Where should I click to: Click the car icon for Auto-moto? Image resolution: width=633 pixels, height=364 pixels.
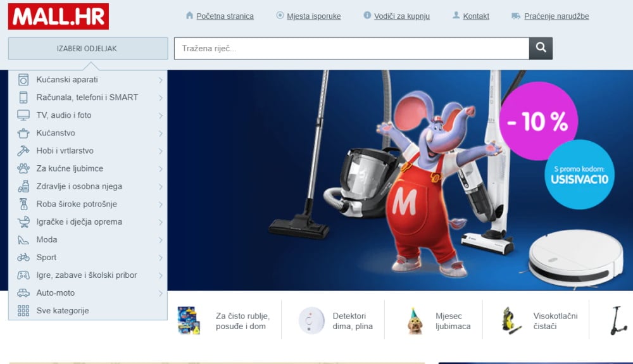(23, 293)
